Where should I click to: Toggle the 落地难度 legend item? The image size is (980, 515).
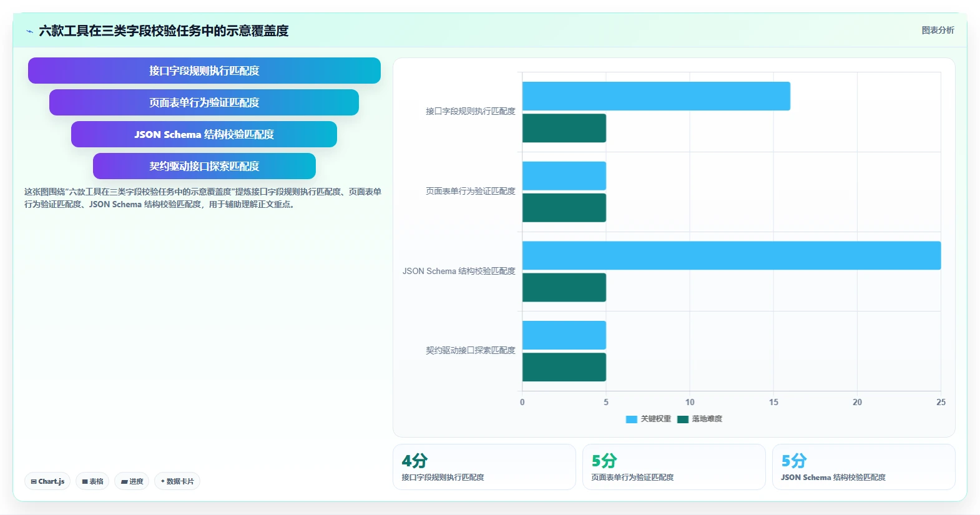point(700,419)
